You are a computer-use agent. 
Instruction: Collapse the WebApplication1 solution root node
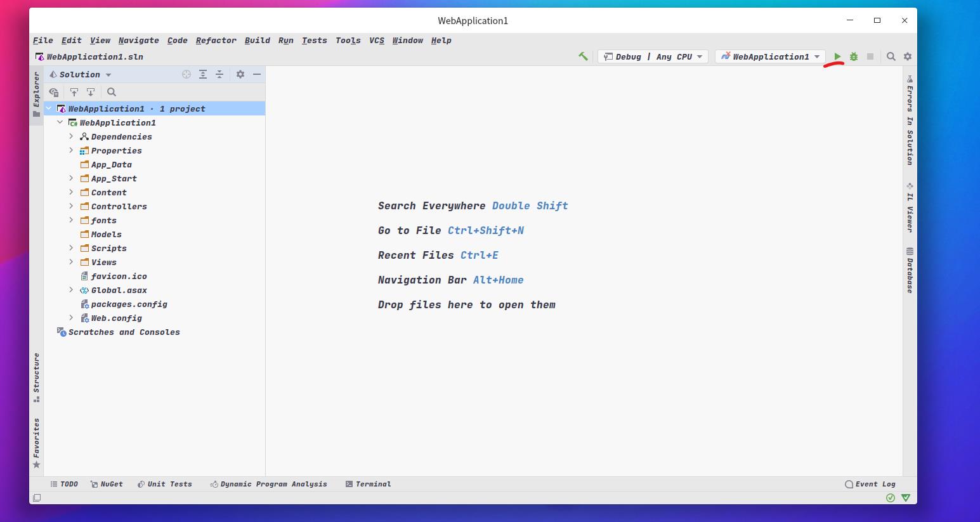[x=49, y=108]
